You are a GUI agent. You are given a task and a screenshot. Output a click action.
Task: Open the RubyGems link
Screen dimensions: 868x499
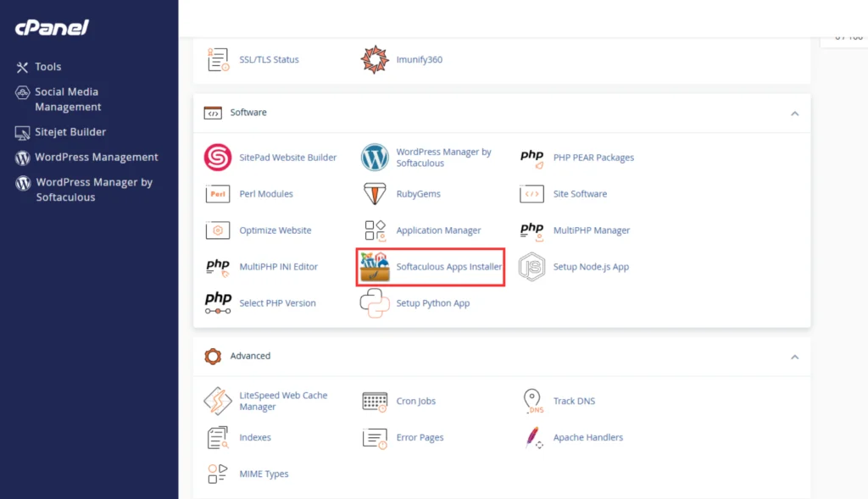419,194
